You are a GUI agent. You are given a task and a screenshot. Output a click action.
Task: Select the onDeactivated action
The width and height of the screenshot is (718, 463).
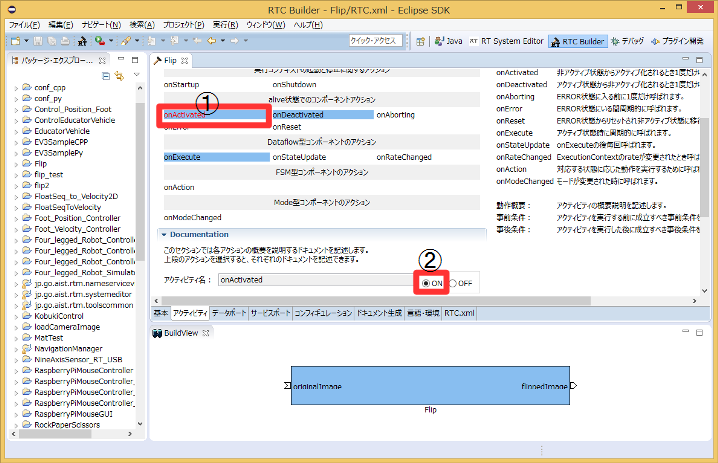click(323, 115)
